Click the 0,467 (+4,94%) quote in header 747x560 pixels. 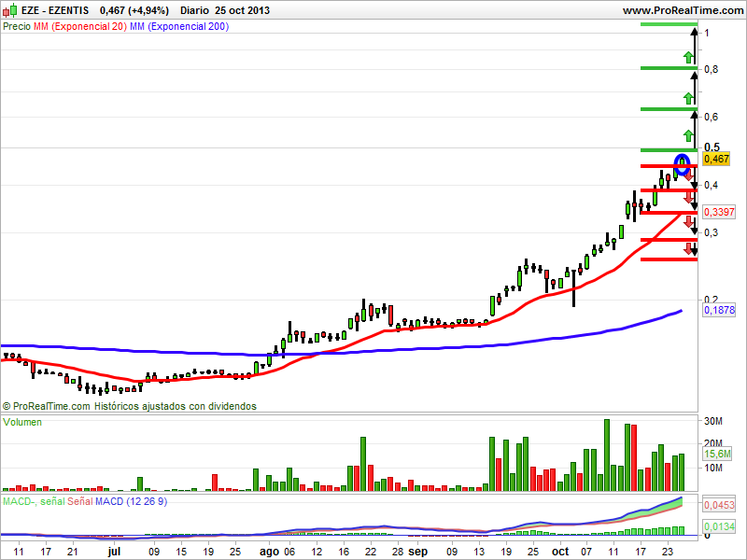pyautogui.click(x=134, y=10)
